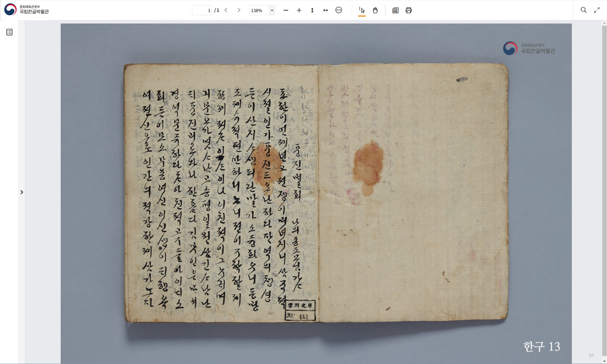The height and width of the screenshot is (364, 607).
Task: Activate the hand pan tool
Action: (x=375, y=10)
